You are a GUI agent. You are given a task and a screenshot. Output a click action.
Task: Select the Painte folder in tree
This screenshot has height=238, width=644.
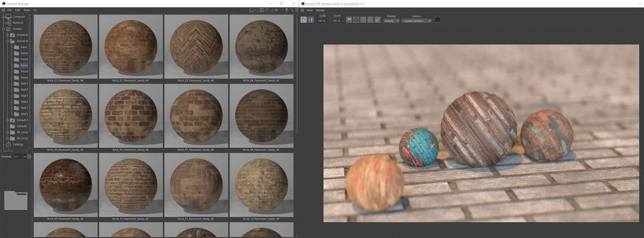coord(24,53)
